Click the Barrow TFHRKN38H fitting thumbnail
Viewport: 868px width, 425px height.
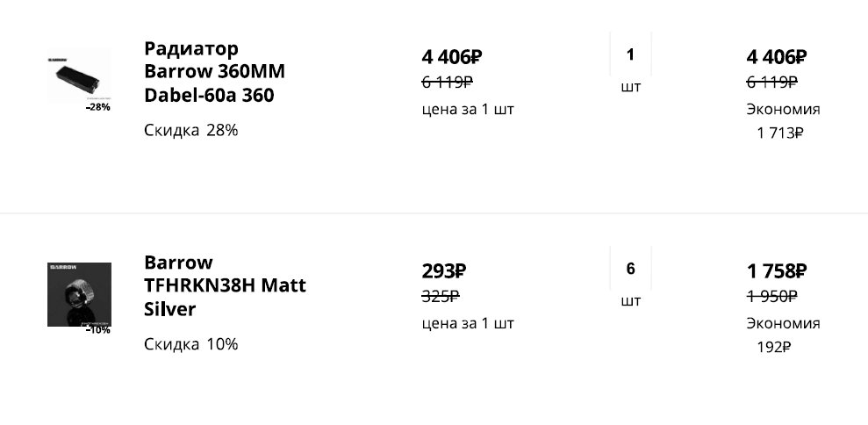click(79, 293)
